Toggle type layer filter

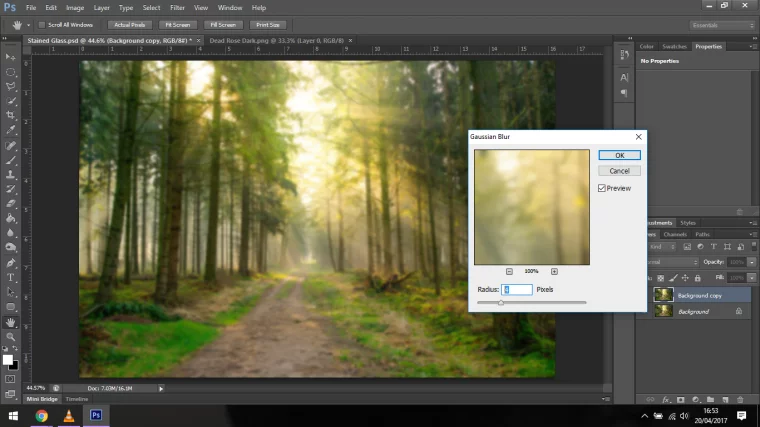coord(713,247)
